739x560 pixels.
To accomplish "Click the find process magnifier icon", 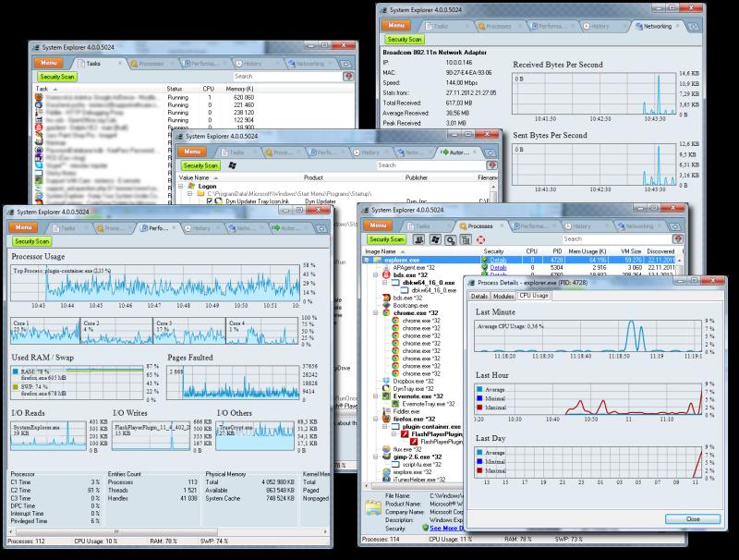I will 450,239.
